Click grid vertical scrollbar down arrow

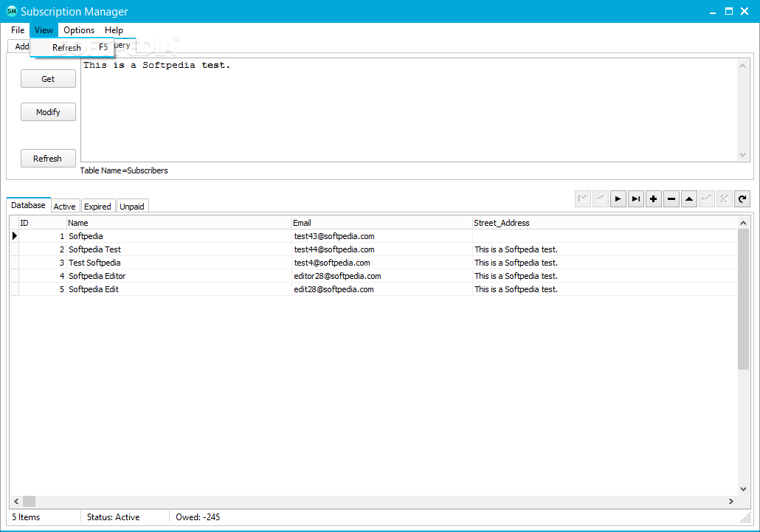tap(743, 489)
